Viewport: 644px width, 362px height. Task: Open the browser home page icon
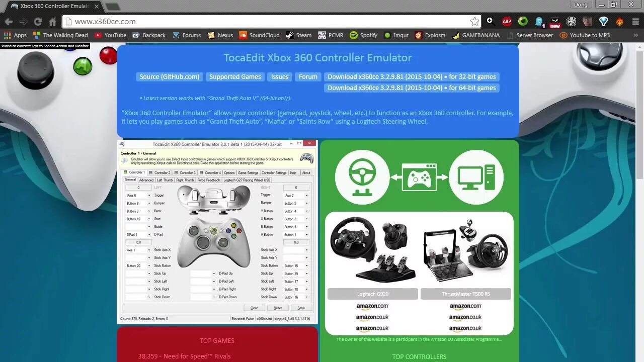(x=52, y=22)
